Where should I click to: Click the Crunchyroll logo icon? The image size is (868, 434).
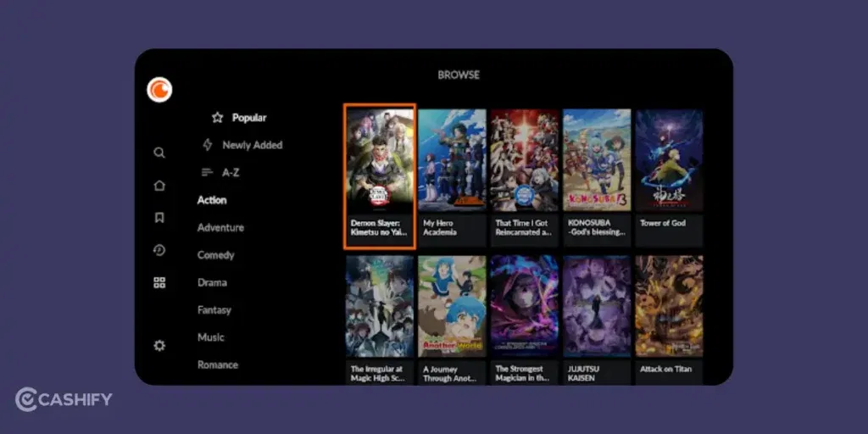[159, 90]
